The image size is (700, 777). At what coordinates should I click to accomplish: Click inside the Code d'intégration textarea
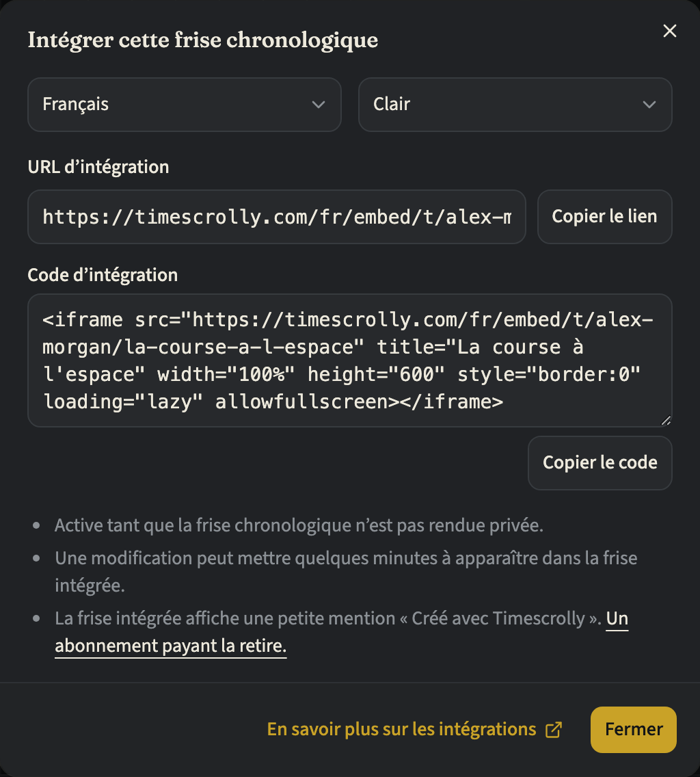point(350,360)
